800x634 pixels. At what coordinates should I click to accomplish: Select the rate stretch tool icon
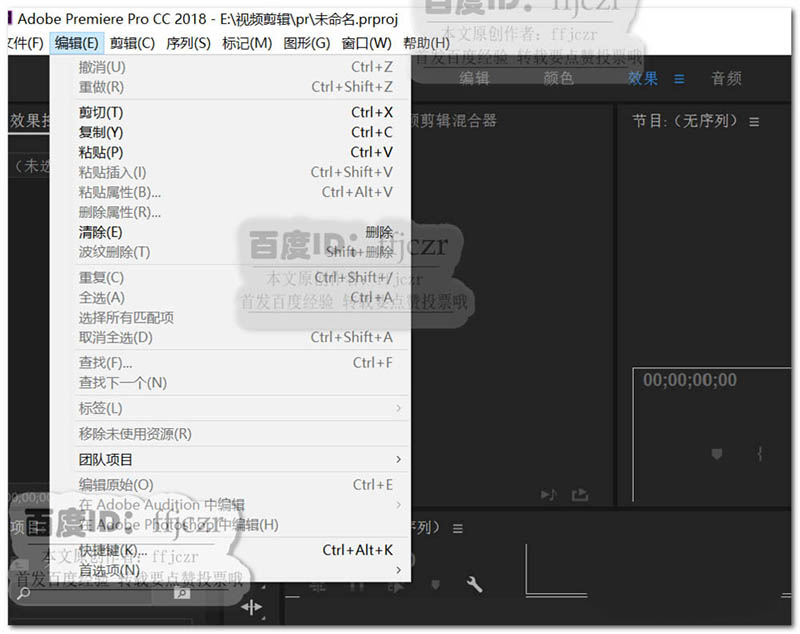pyautogui.click(x=252, y=606)
